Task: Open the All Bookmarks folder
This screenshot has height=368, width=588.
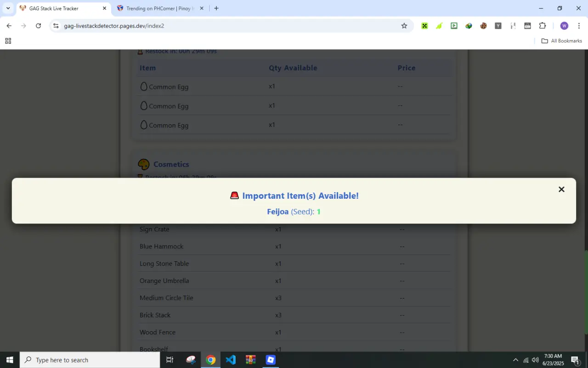Action: (561, 41)
